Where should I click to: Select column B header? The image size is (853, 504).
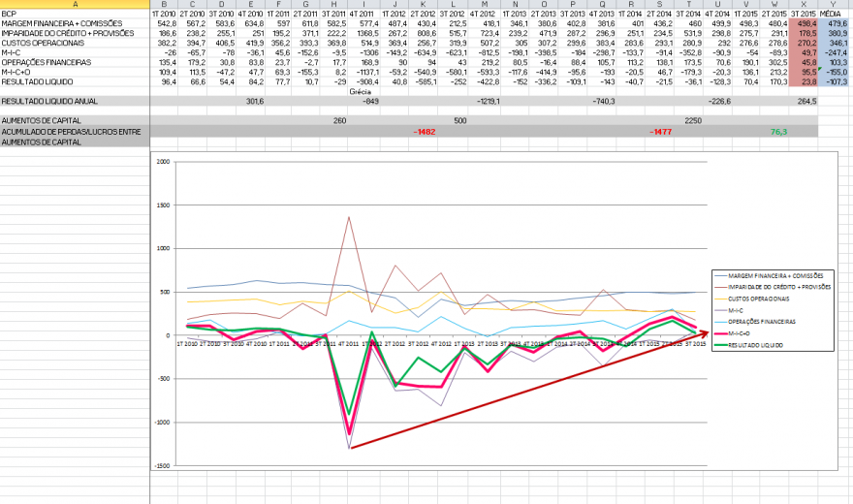164,4
